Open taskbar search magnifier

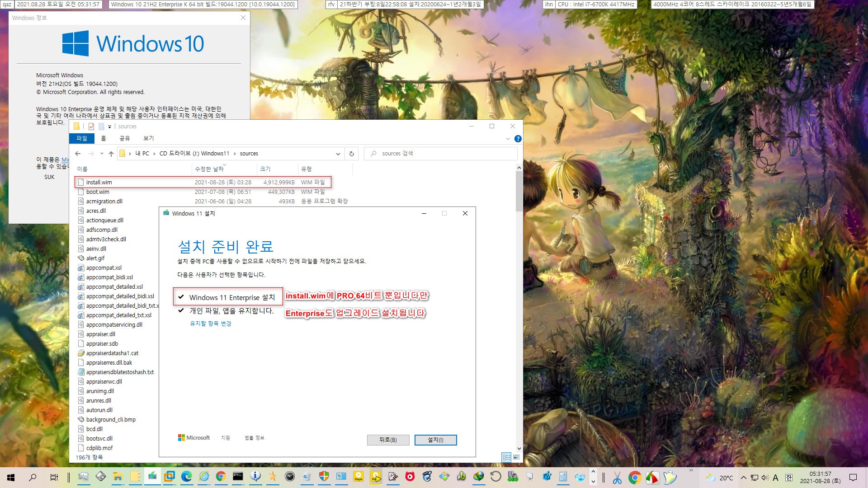pos(33,477)
